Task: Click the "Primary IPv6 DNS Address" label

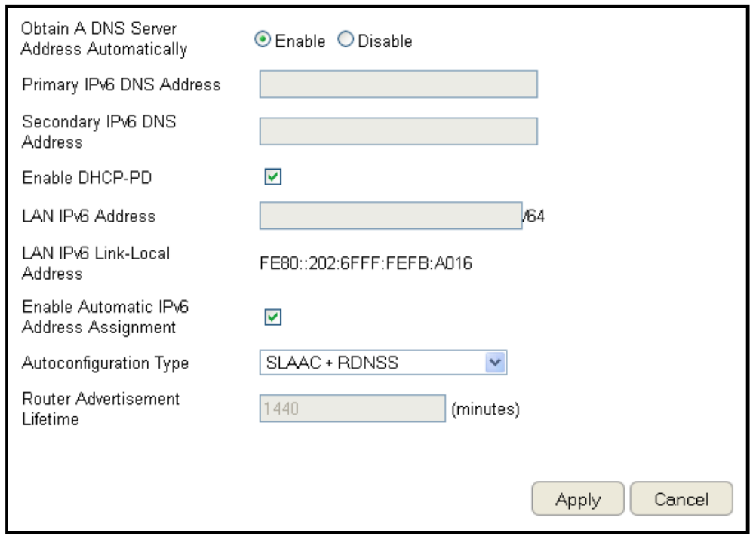Action: [x=121, y=84]
